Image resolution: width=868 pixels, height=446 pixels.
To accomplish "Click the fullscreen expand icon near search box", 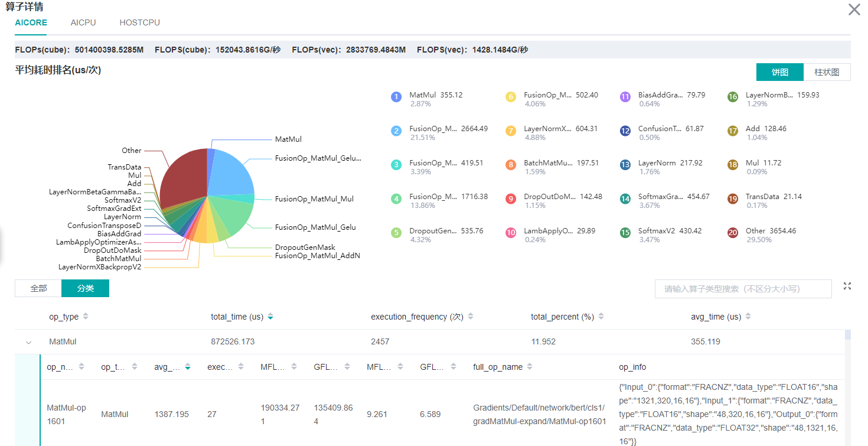I will [x=847, y=286].
